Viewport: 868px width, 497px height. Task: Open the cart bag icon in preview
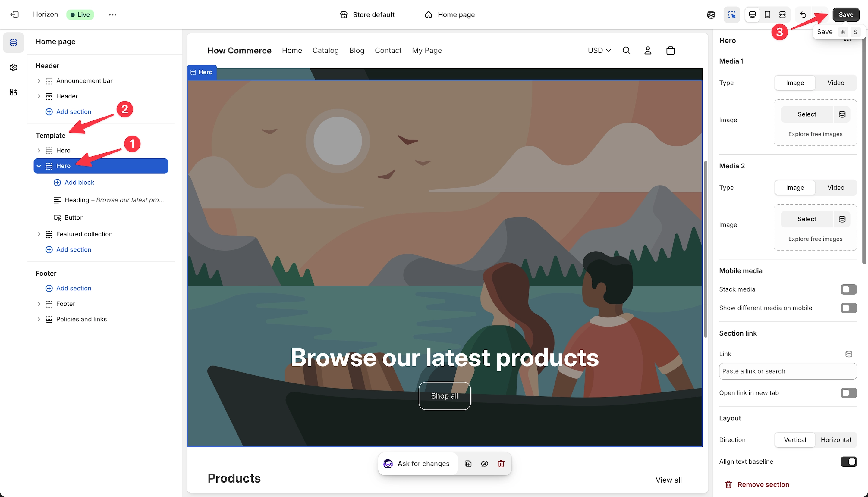coord(670,51)
